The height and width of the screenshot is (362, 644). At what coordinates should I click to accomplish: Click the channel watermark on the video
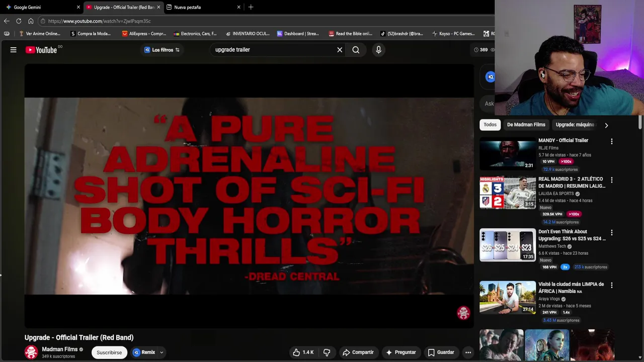click(x=463, y=313)
